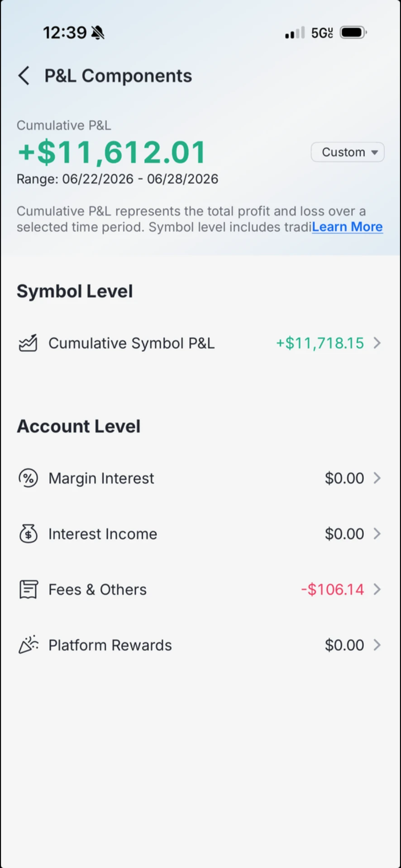The width and height of the screenshot is (401, 868).
Task: Tap the +$11,718.15 symbol P&L amount
Action: (320, 343)
